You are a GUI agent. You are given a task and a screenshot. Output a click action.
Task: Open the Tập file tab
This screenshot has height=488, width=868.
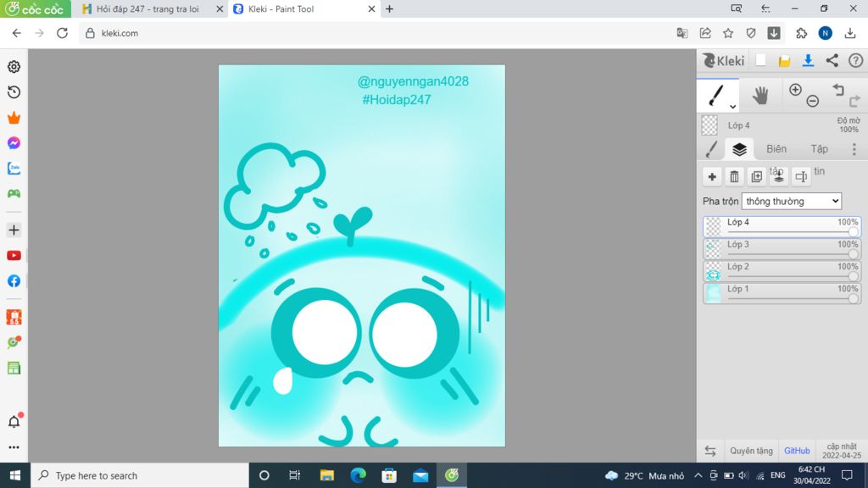pyautogui.click(x=820, y=149)
